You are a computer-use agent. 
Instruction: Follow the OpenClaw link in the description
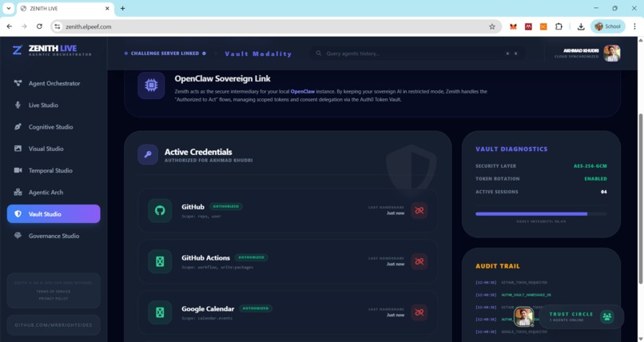(302, 92)
